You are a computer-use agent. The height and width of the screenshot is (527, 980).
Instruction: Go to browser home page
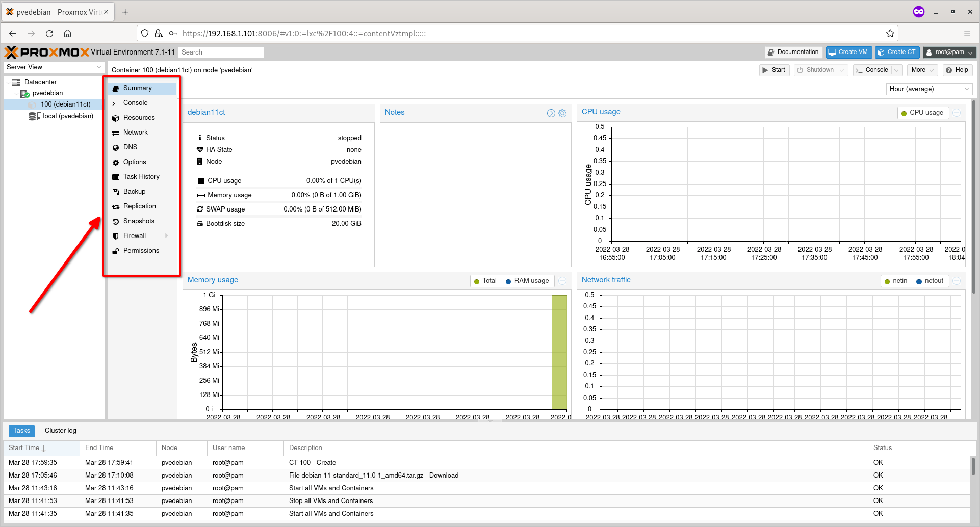click(x=67, y=34)
